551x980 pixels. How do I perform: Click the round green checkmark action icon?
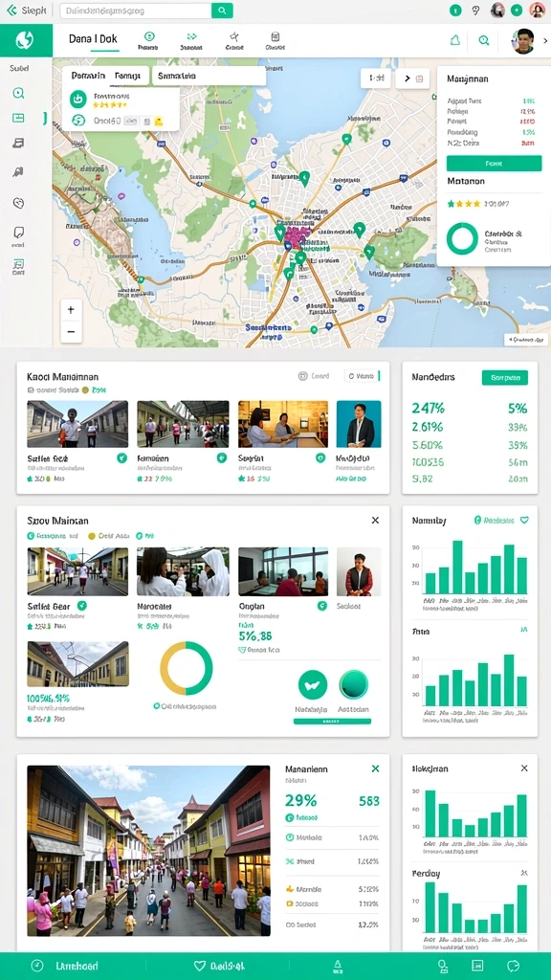[313, 684]
